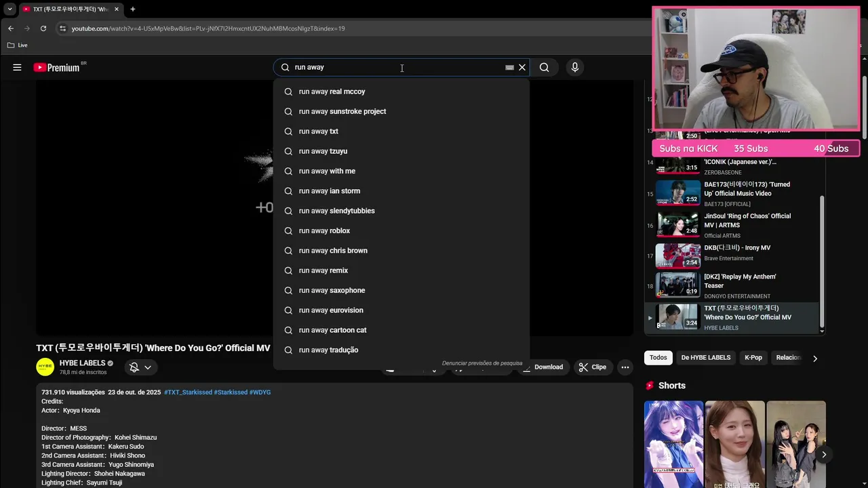868x488 pixels.
Task: Click the TXT video browser tab
Action: pyautogui.click(x=71, y=9)
